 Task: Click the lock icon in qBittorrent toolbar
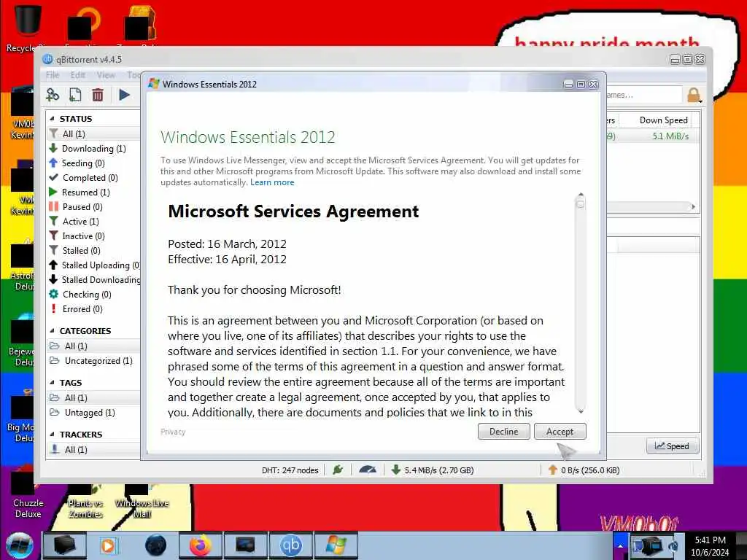[x=694, y=95]
